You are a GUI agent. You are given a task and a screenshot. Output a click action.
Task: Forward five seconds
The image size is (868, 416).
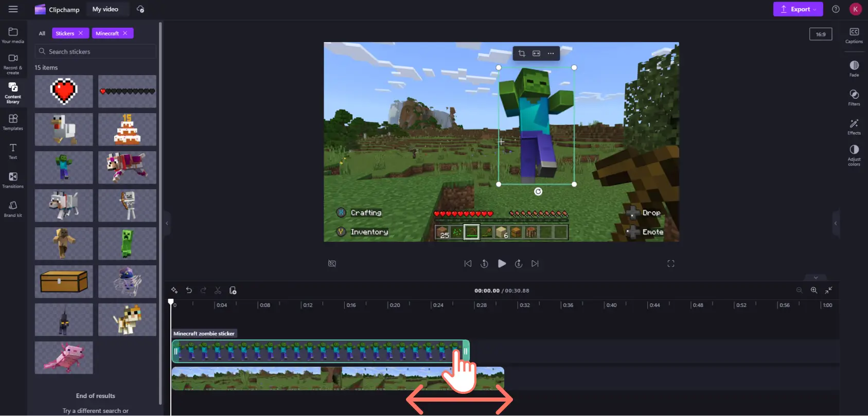pos(519,263)
